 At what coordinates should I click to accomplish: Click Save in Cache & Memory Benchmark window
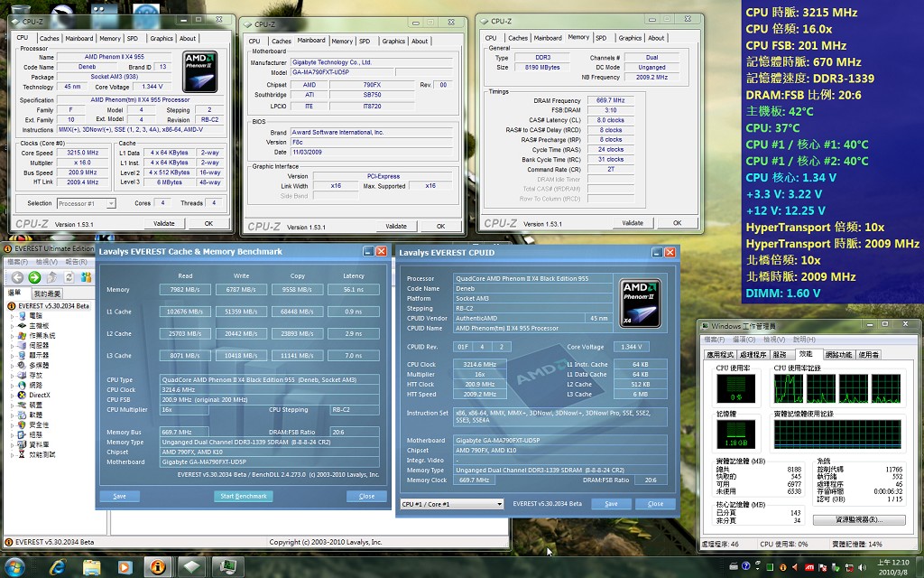coord(120,497)
